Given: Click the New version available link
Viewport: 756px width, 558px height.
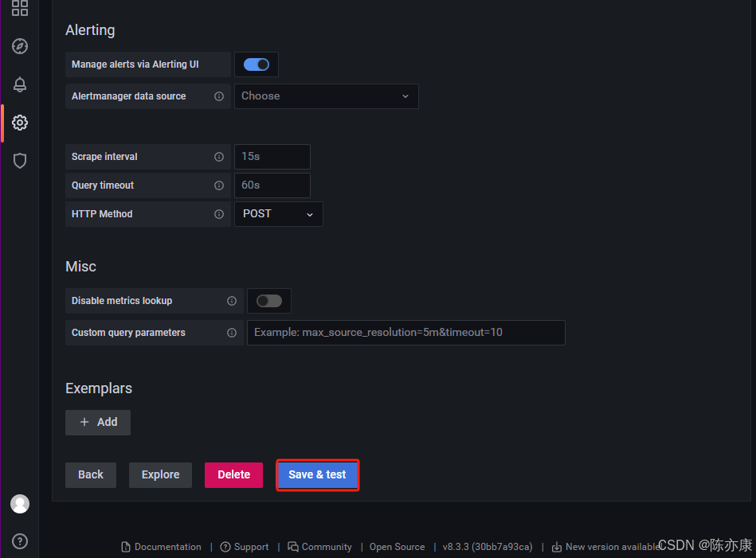Looking at the screenshot, I should (x=613, y=547).
